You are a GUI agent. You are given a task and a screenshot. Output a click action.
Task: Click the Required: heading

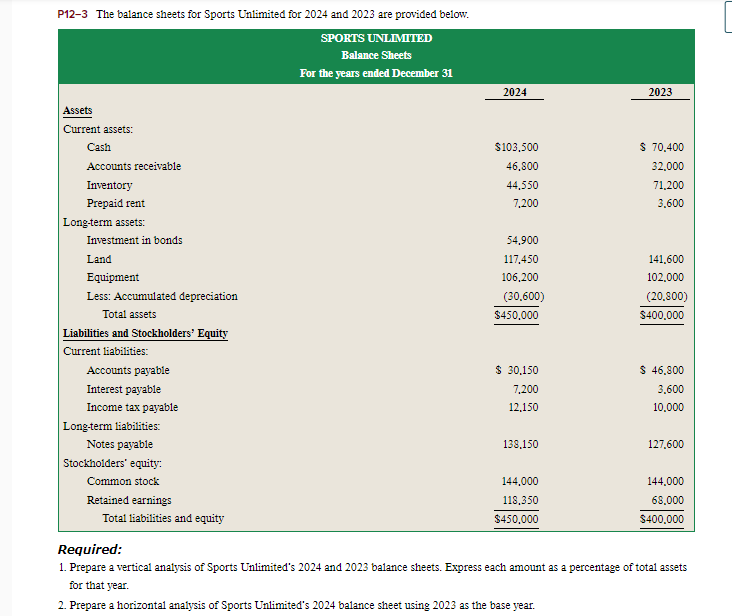90,550
